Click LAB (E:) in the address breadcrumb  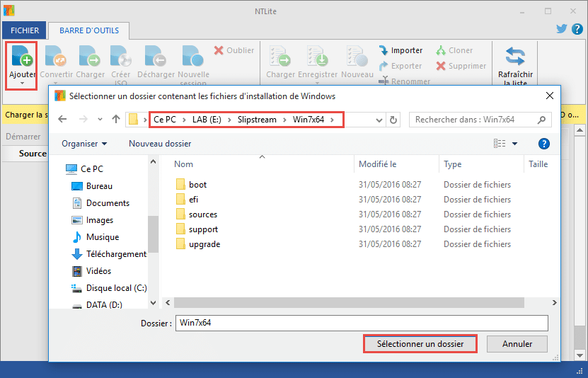point(207,120)
